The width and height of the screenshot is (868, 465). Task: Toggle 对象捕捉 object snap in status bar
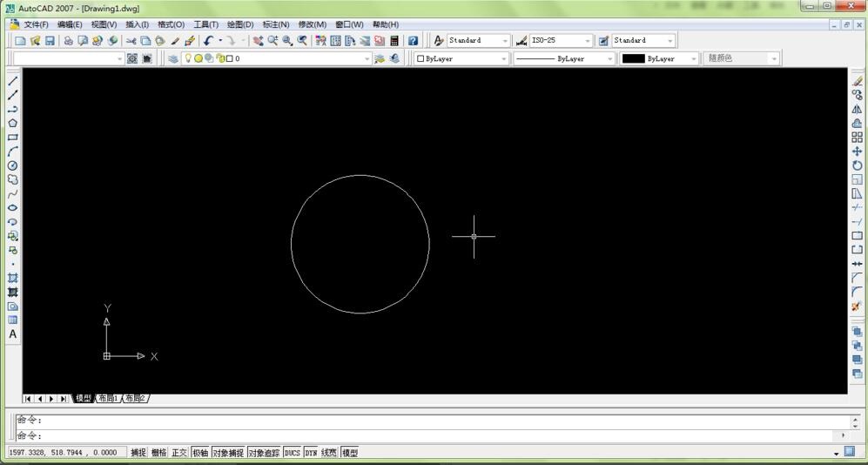tap(228, 453)
